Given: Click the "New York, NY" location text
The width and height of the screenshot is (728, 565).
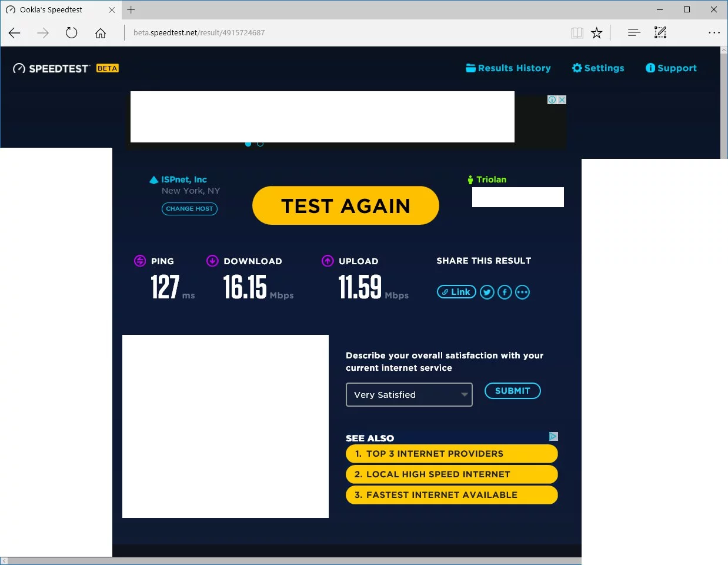Looking at the screenshot, I should (191, 191).
